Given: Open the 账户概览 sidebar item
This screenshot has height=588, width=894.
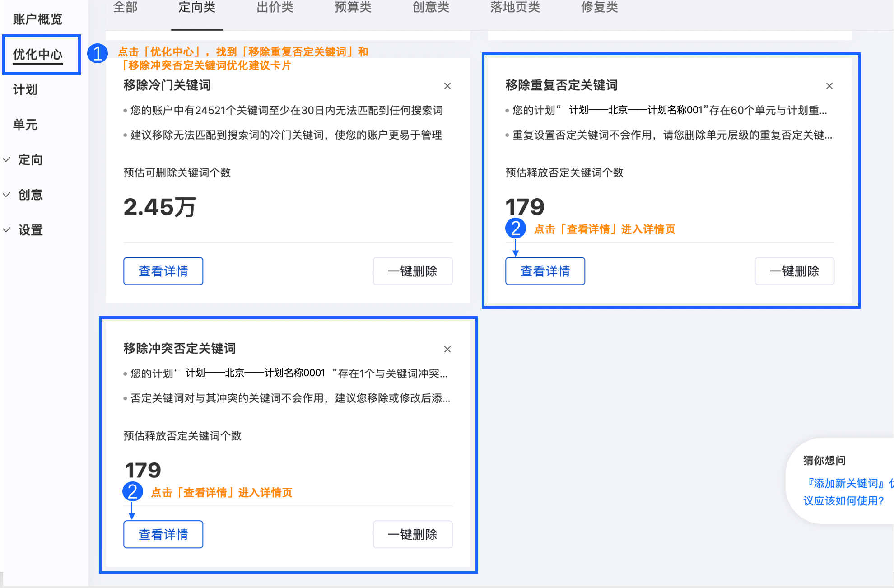Looking at the screenshot, I should point(38,19).
